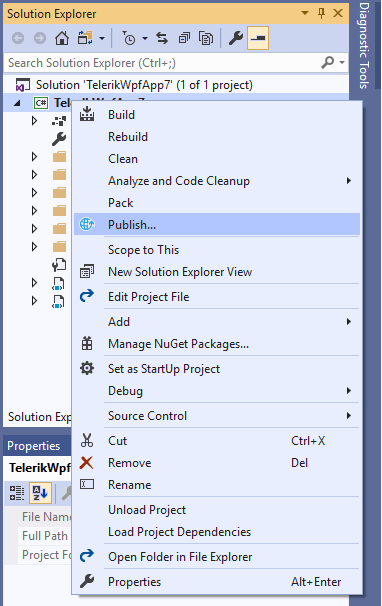Open the Switch Views dropdown arrow
Viewport: 382px width, 606px height.
tap(102, 38)
